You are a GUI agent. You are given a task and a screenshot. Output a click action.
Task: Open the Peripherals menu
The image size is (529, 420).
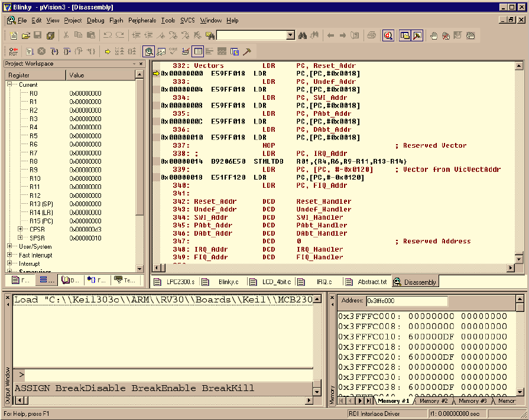pyautogui.click(x=142, y=20)
